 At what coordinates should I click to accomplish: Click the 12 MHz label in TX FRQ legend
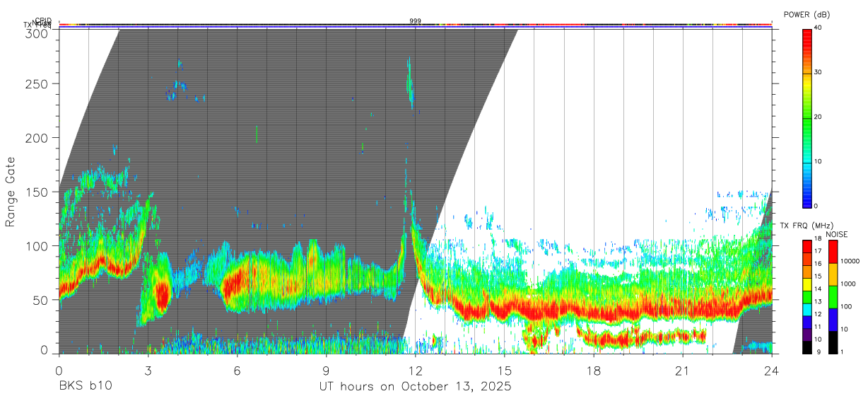(818, 314)
